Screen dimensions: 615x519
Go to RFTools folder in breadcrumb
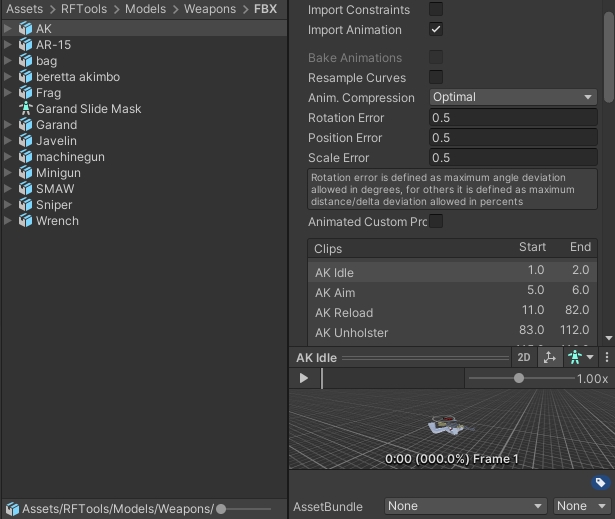tap(84, 9)
